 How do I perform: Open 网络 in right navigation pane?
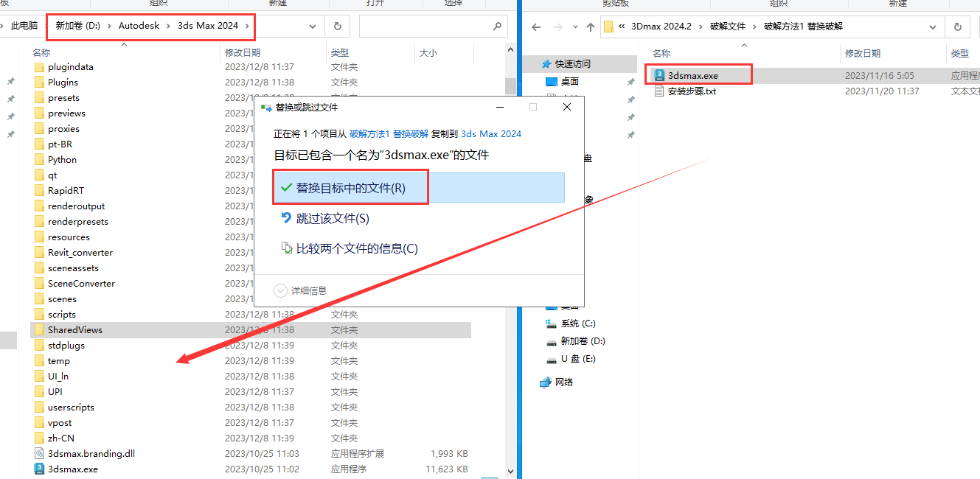(x=564, y=382)
